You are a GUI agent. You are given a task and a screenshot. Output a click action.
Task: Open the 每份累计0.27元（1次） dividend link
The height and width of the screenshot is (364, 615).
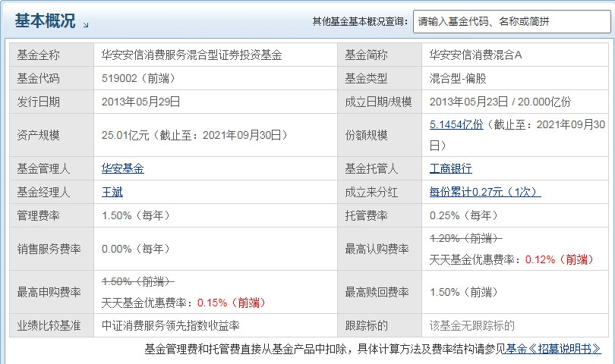coord(485,192)
